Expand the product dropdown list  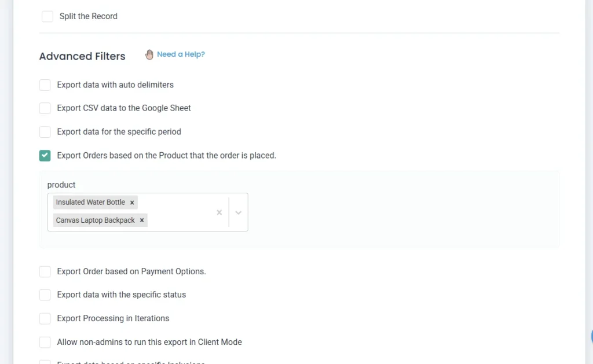tap(238, 212)
